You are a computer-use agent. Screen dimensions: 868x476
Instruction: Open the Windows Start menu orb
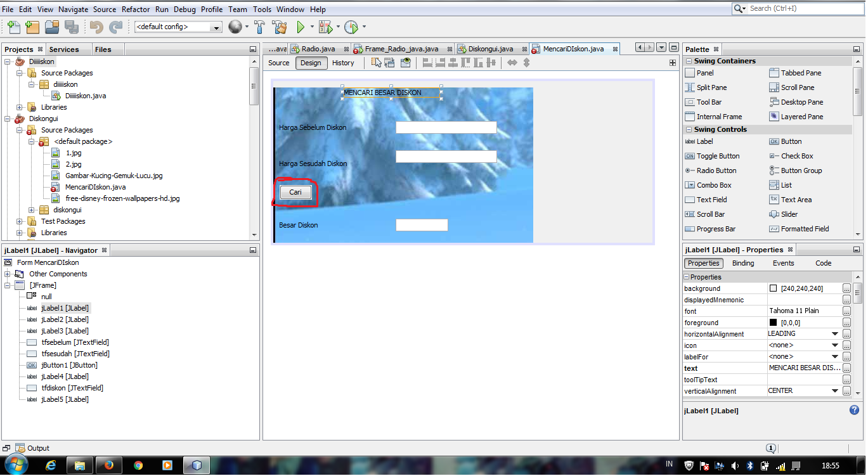pyautogui.click(x=16, y=465)
